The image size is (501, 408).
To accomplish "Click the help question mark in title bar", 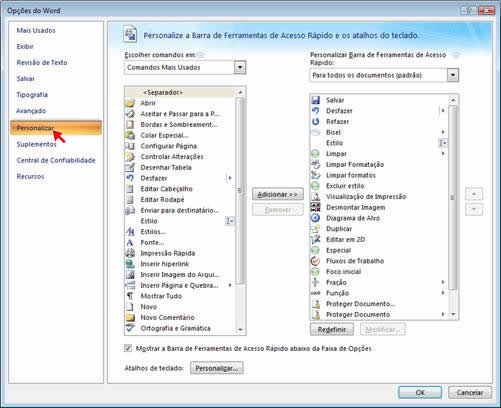I will click(468, 11).
